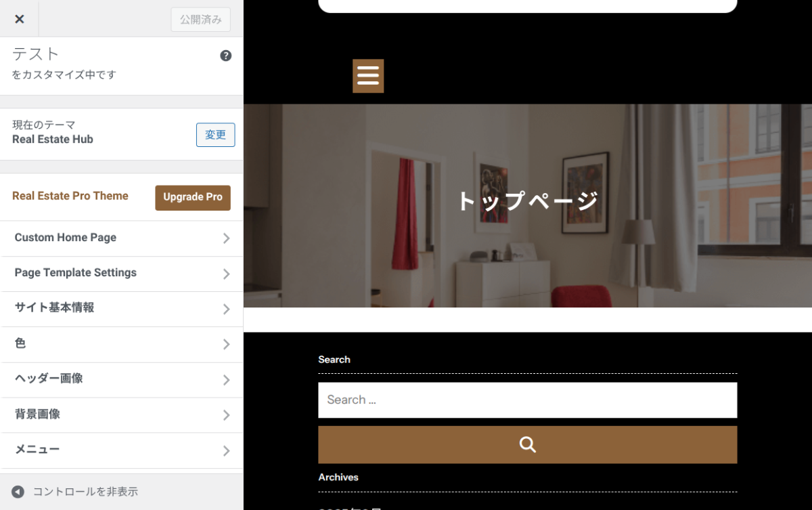Submit the search with the magnifier button
Screen dimensions: 812x510
click(x=527, y=444)
